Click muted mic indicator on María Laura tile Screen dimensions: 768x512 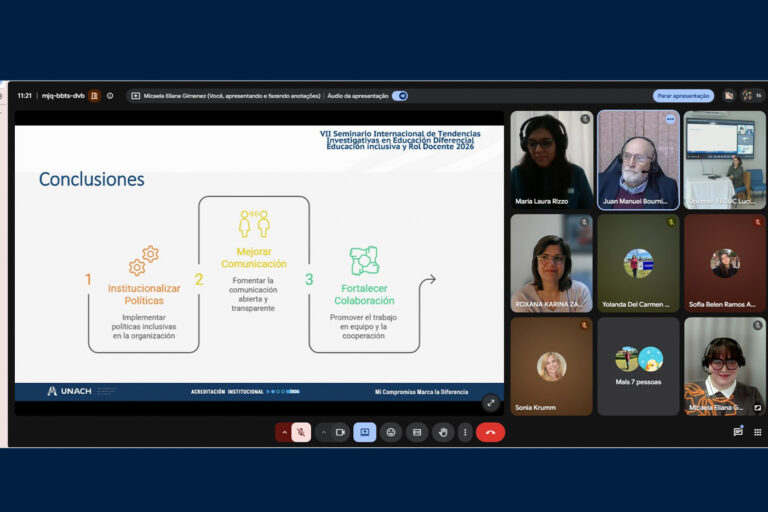tap(585, 119)
